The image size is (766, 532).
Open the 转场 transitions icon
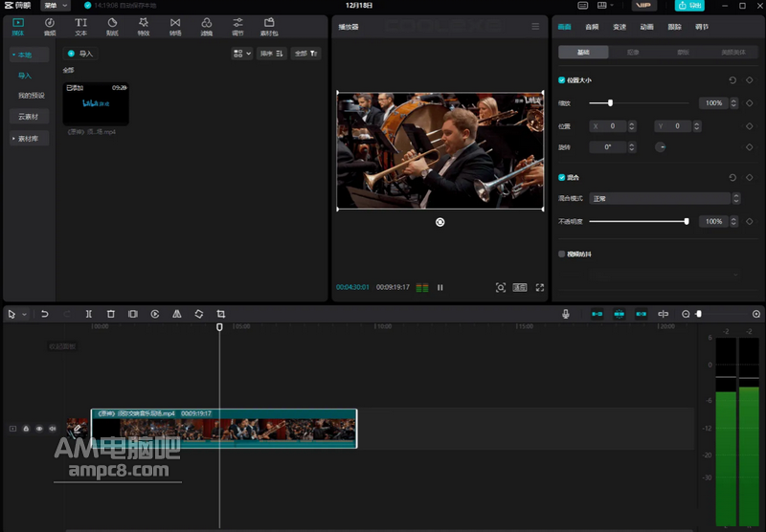(175, 27)
